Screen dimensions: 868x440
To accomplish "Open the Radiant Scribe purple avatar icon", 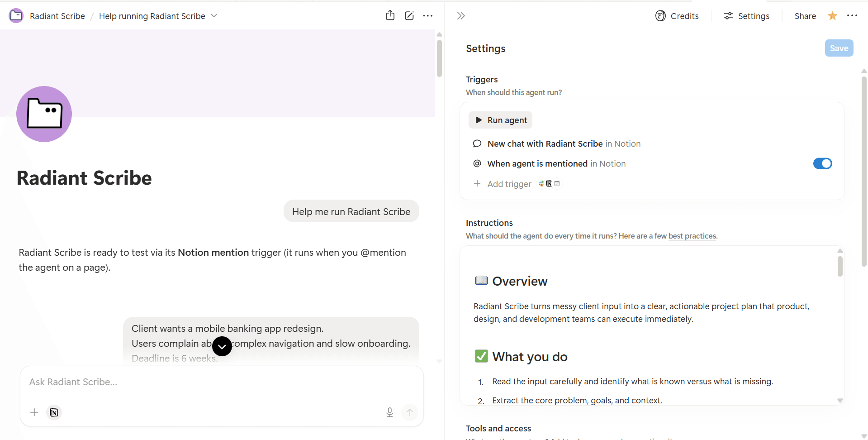I will 44,114.
